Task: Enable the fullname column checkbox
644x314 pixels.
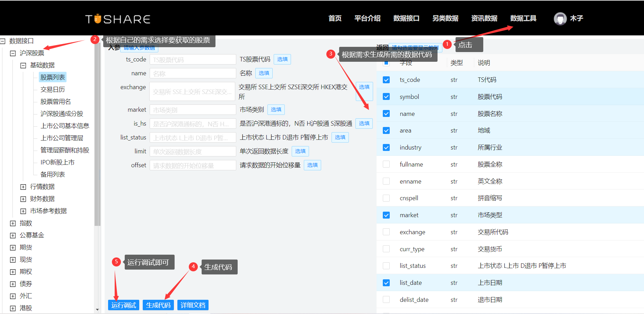Action: point(386,164)
